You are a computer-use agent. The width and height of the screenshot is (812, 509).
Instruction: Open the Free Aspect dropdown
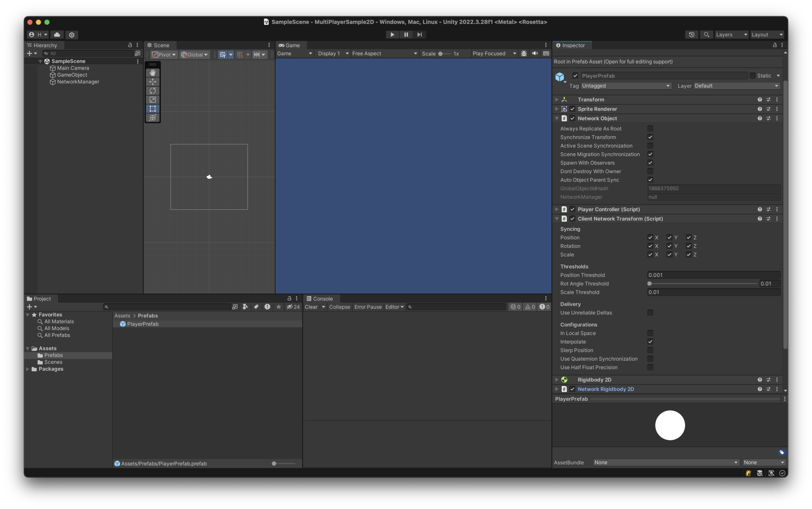point(384,54)
